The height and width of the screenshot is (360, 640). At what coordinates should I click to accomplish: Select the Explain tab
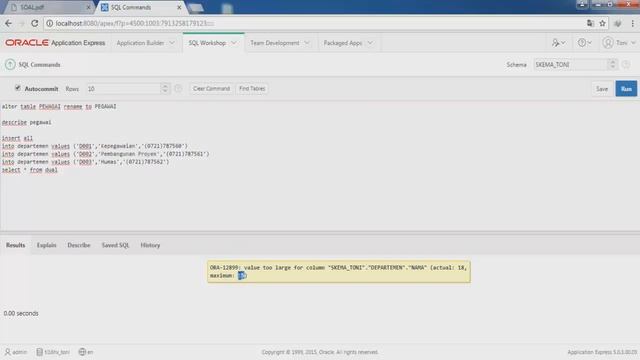47,245
